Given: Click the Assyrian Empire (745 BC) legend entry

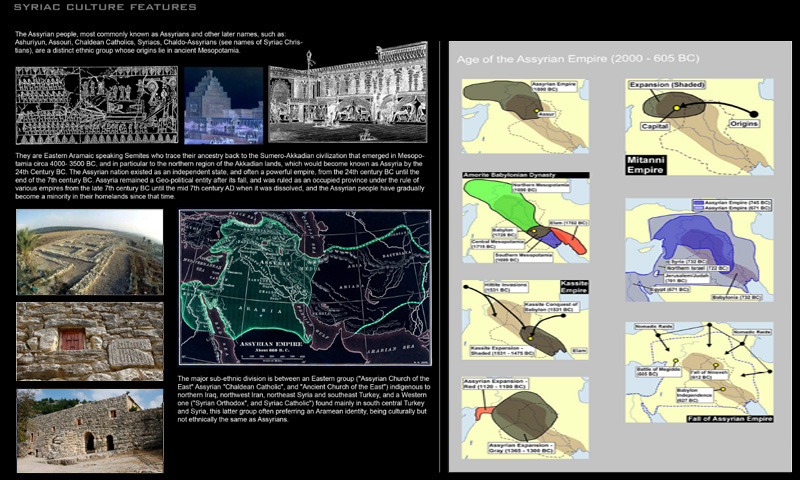Looking at the screenshot, I should click(x=732, y=203).
